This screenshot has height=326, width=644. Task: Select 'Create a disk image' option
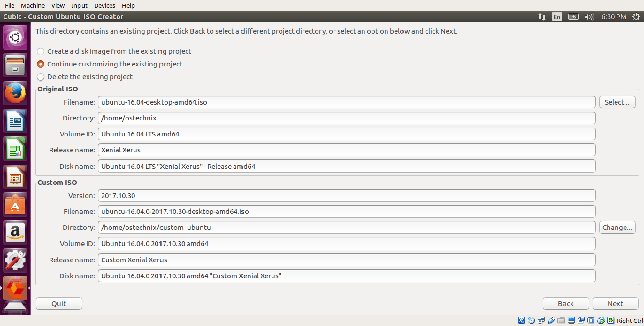point(41,51)
